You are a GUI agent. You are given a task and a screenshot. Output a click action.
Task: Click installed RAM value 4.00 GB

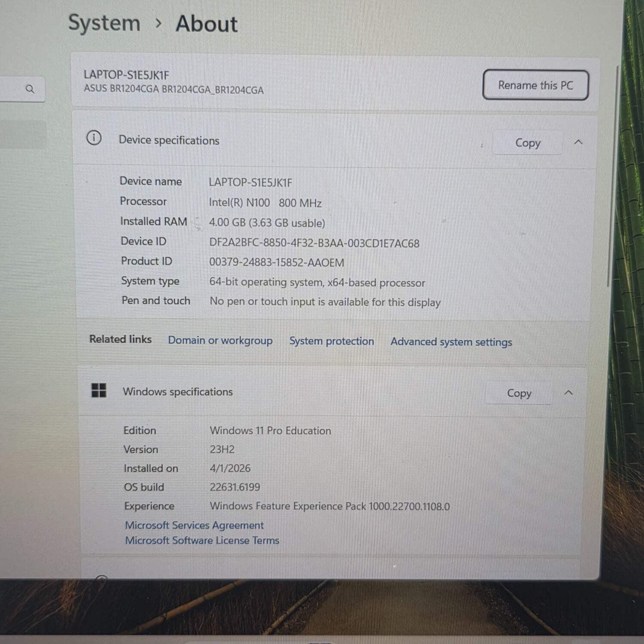(267, 223)
